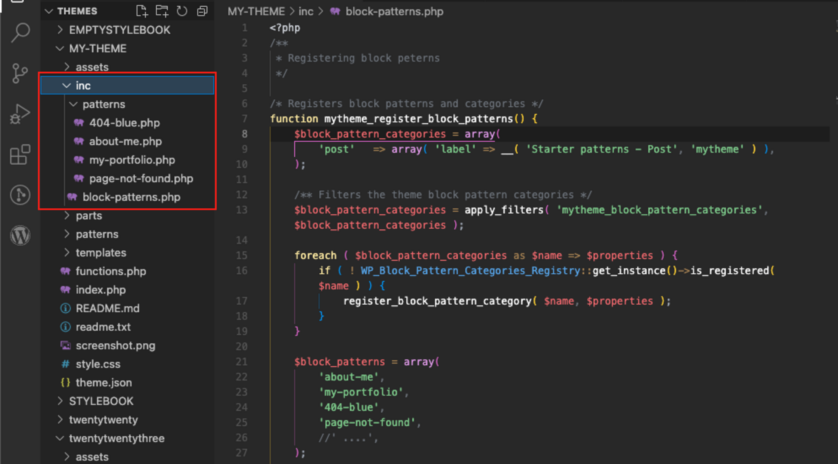Select theme.json file
Image resolution: width=838 pixels, height=464 pixels.
(103, 383)
